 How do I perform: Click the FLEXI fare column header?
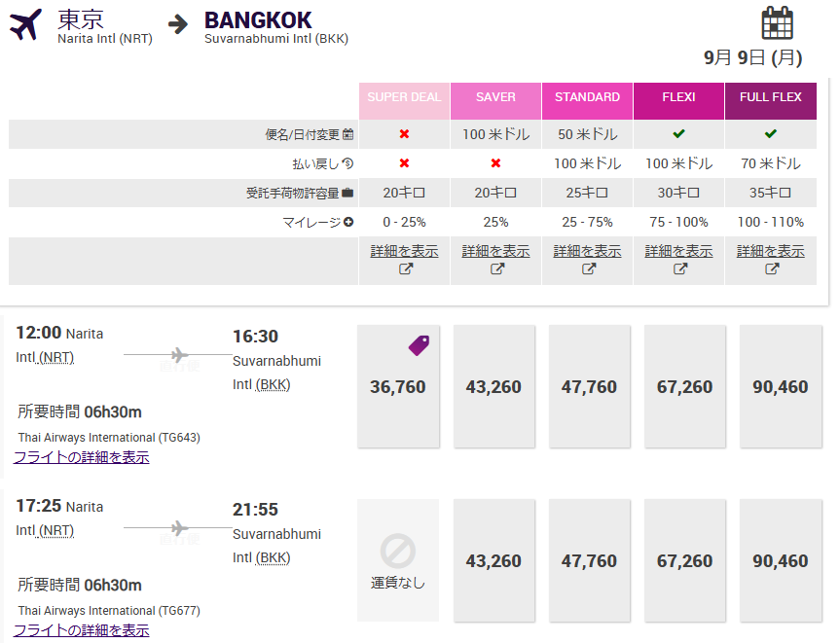pos(678,97)
